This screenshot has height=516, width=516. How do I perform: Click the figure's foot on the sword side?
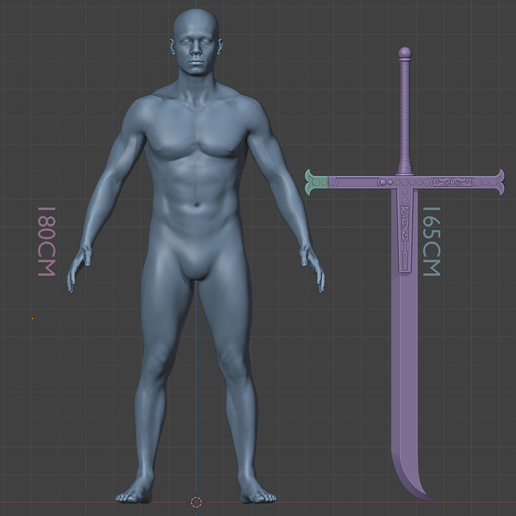257,492
